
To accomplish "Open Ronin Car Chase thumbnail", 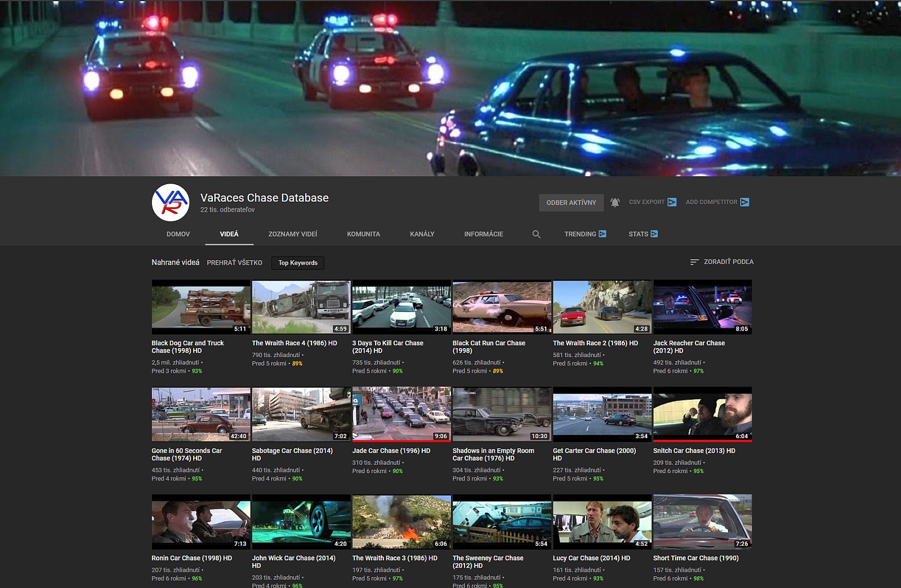I will (201, 522).
